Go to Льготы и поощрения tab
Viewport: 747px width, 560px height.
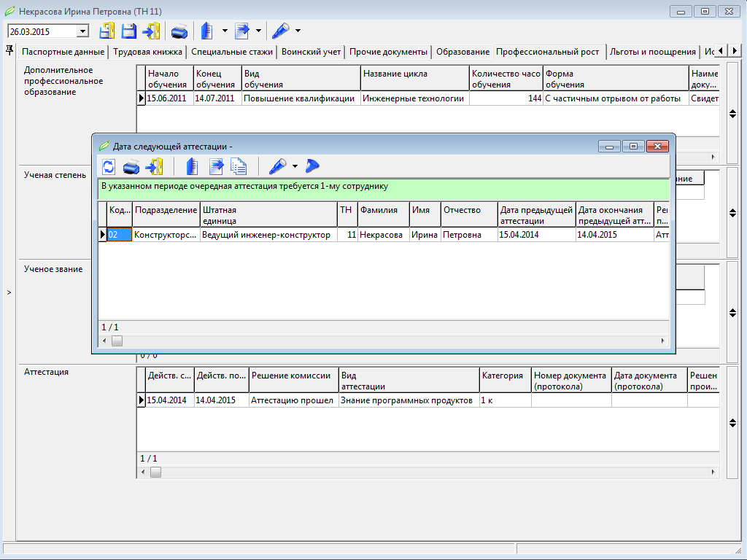coord(653,52)
